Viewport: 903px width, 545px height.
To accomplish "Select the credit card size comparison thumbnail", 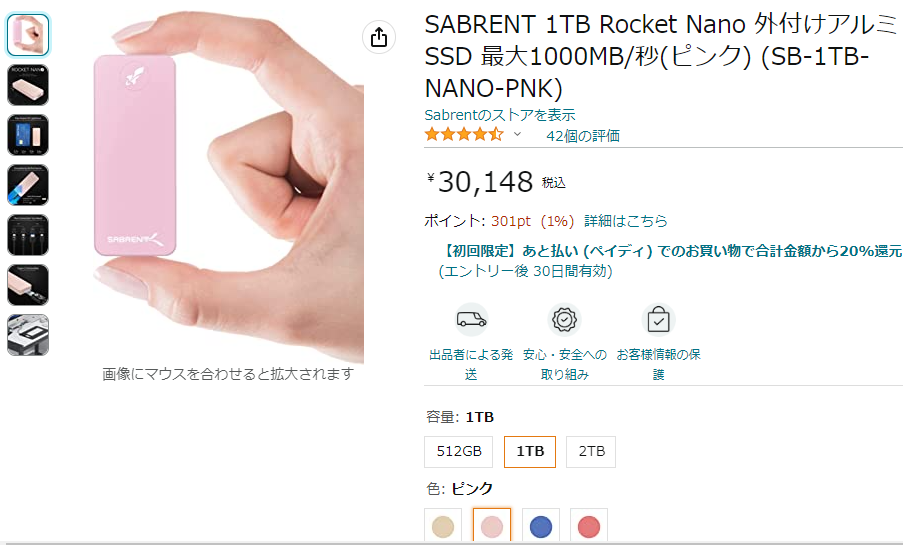I will pyautogui.click(x=28, y=135).
